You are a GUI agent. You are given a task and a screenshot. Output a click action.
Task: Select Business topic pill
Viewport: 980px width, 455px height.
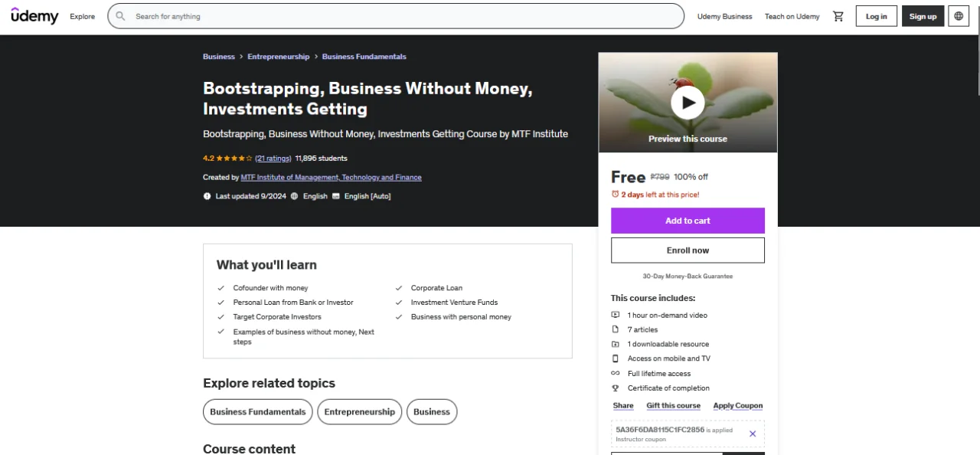tap(432, 411)
